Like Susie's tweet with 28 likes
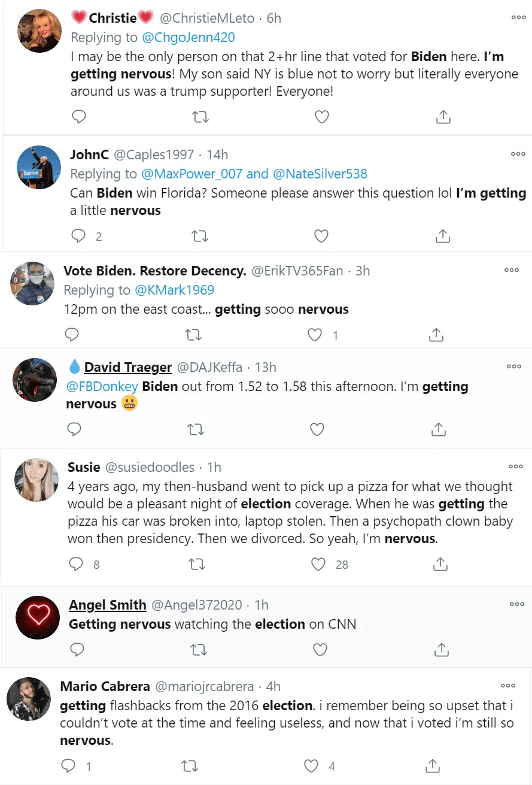The height and width of the screenshot is (785, 532). [319, 563]
